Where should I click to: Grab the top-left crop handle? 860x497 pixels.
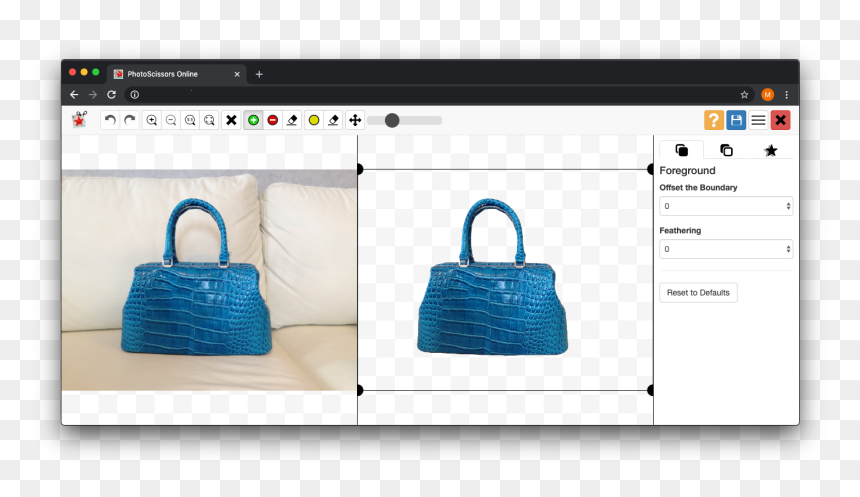[360, 169]
